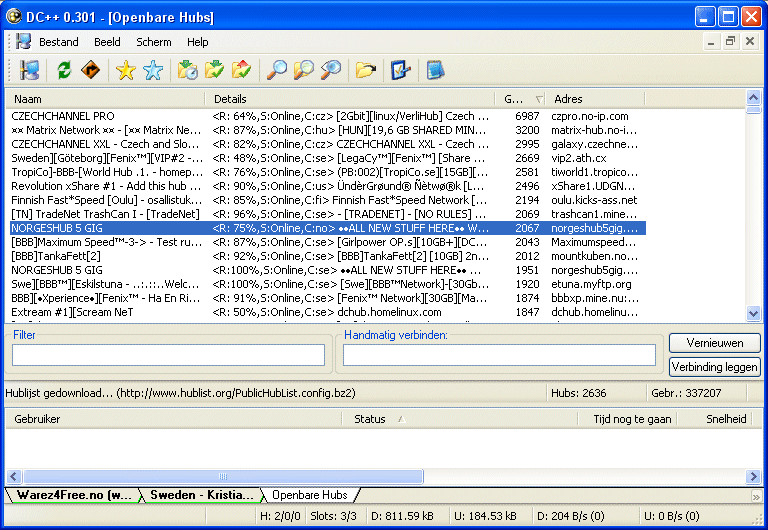The image size is (768, 530).
Task: Select Finnish Fast*Speed [Oulu] hub row
Action: 327,200
